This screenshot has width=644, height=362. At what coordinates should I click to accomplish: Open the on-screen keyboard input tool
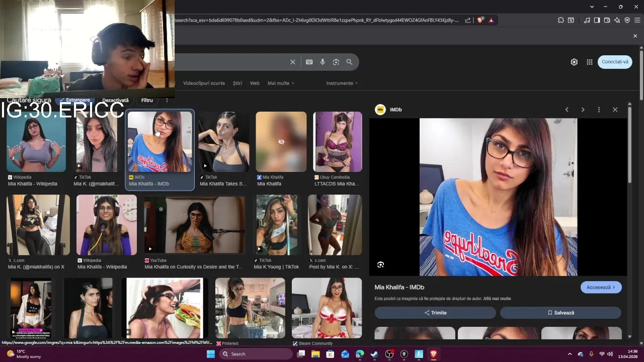click(309, 62)
